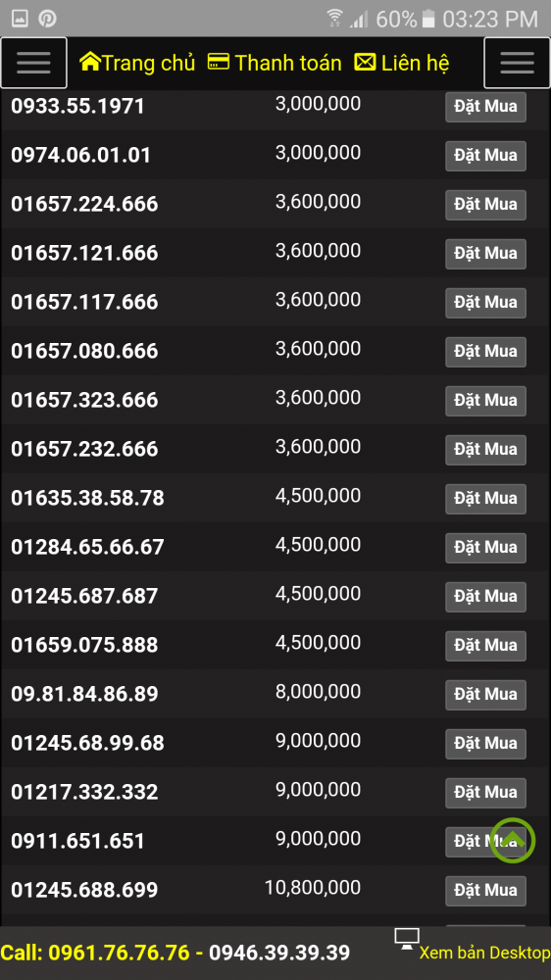Call second hotline 0946.39.39.39
The image size is (551, 980).
pyautogui.click(x=279, y=953)
